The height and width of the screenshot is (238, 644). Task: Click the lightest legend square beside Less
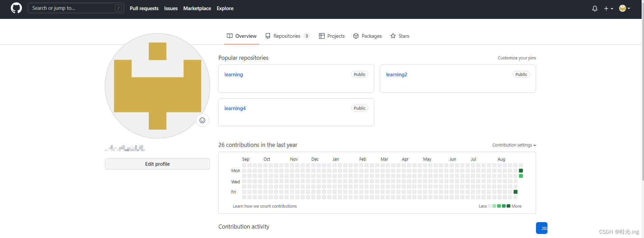(489, 206)
